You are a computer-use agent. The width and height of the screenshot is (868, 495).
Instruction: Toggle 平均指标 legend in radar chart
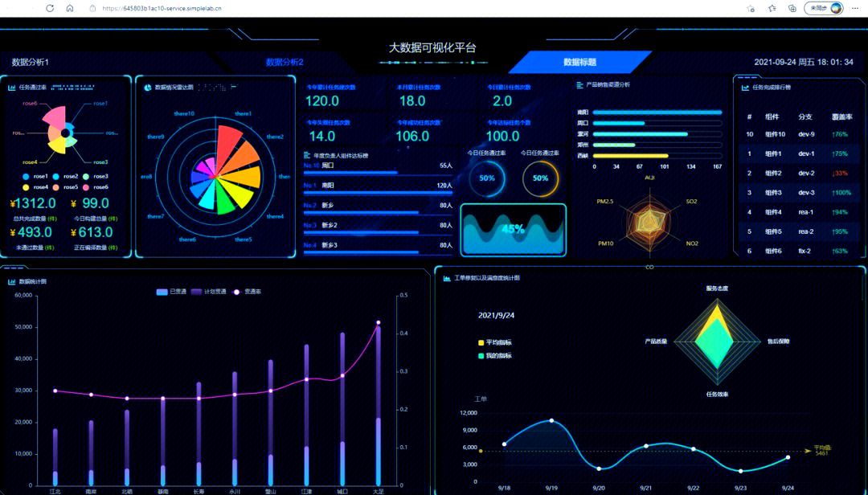[x=494, y=343]
